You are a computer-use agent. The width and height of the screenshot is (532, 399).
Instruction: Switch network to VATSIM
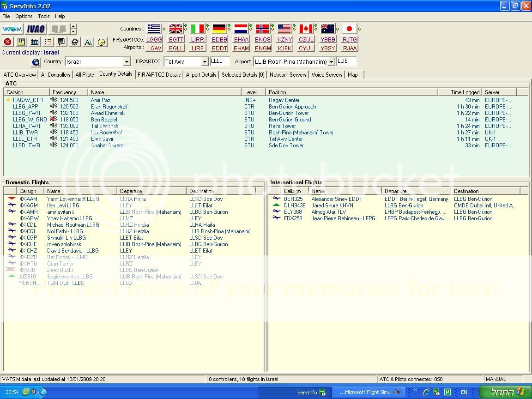click(x=12, y=29)
